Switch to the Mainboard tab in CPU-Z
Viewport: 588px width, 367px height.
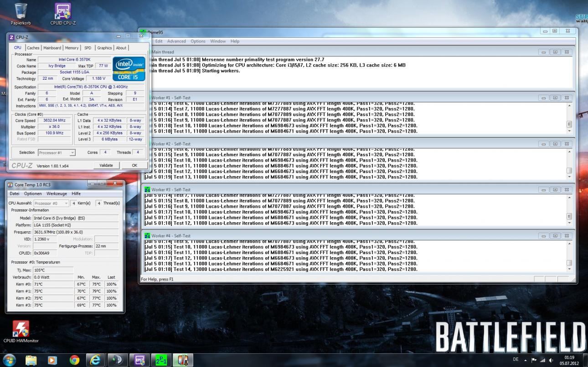(x=52, y=48)
